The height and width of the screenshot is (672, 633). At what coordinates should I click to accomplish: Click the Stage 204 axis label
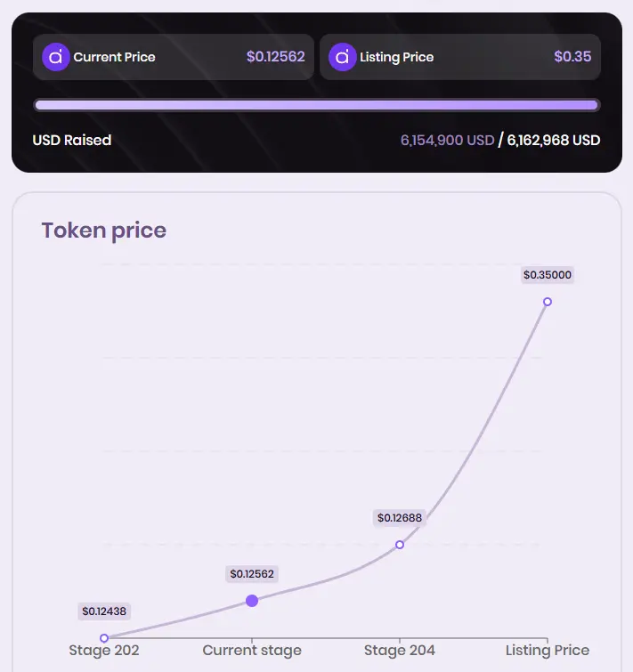tap(400, 650)
